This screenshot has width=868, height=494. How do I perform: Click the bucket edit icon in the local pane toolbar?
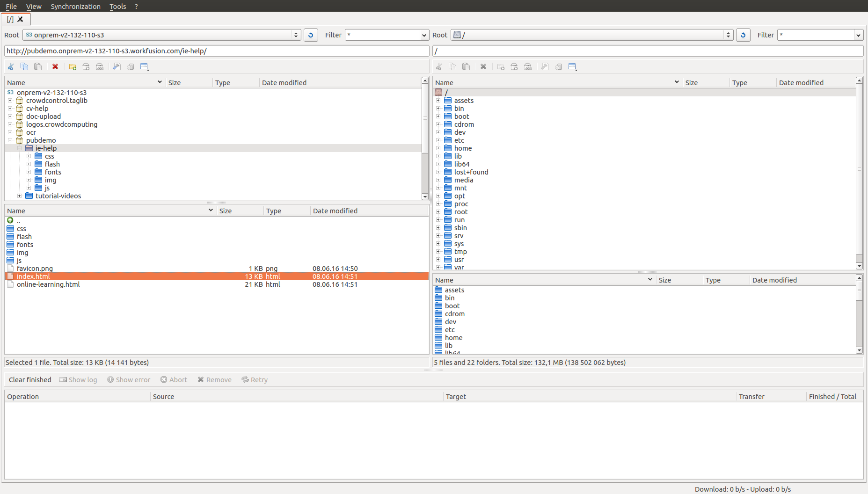528,67
